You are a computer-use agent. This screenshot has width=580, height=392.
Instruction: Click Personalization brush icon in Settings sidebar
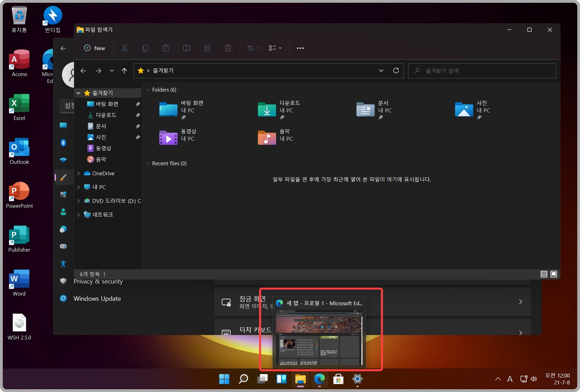point(63,177)
